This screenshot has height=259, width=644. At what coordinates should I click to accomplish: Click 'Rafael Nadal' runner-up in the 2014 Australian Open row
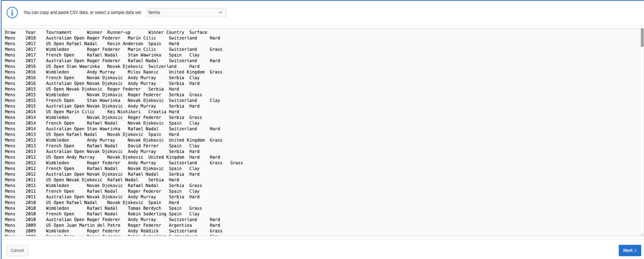[143, 129]
